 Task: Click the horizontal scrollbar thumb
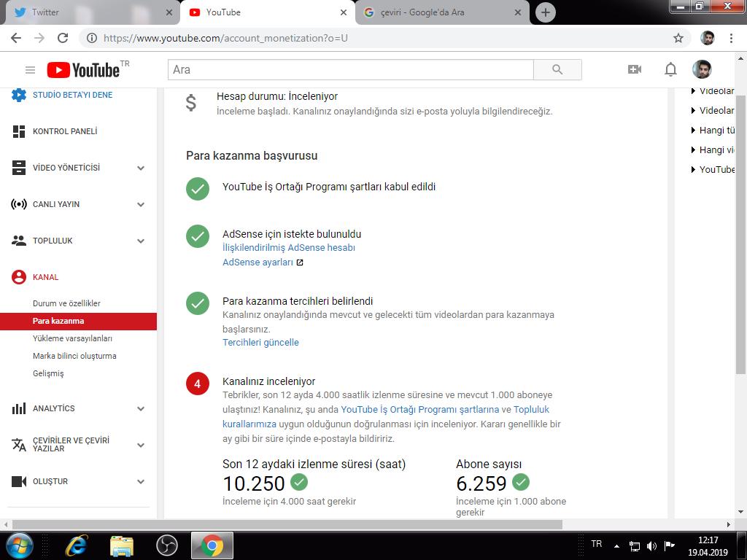[x=287, y=525]
